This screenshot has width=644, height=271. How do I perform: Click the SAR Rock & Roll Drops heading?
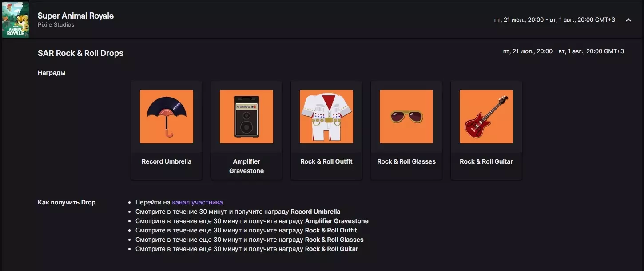click(x=80, y=53)
